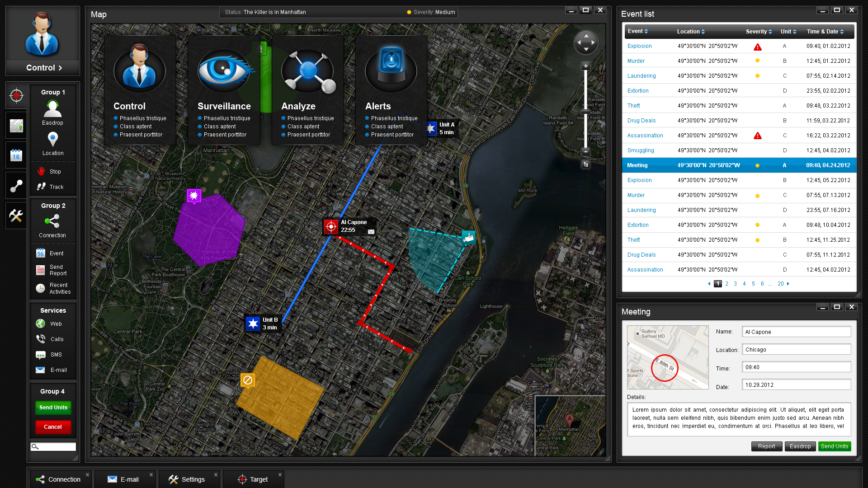Click the sidebar search input field

pyautogui.click(x=53, y=446)
